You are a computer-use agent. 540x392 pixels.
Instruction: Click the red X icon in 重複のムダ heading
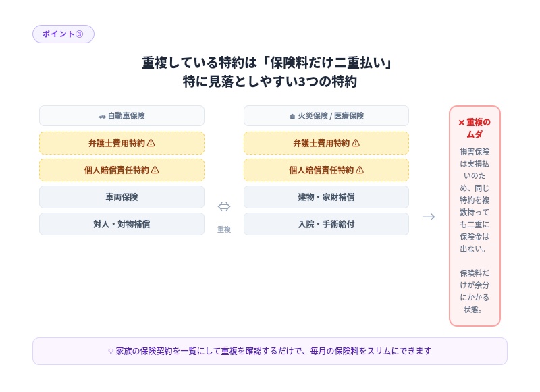pos(462,123)
